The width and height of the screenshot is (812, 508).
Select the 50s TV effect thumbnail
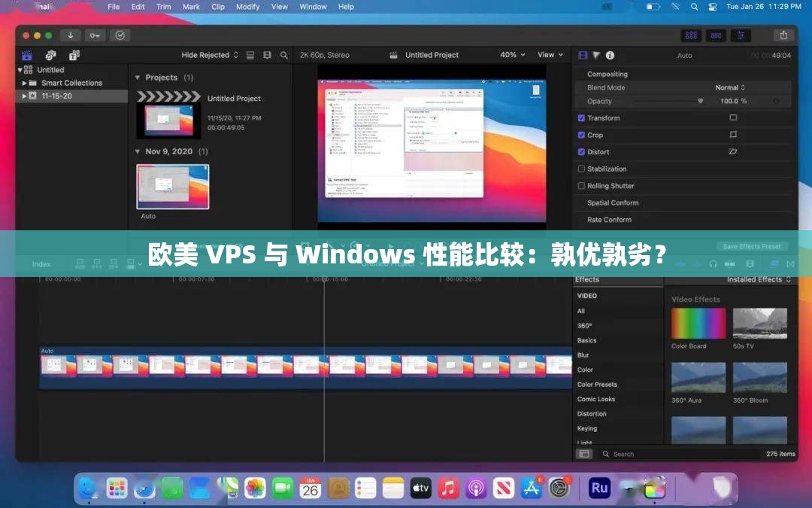pyautogui.click(x=759, y=324)
